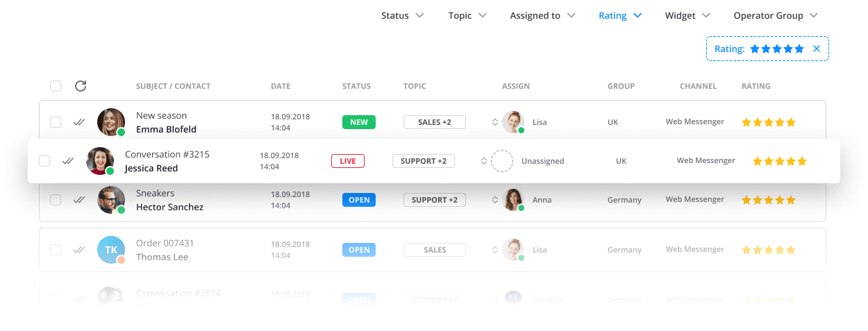Expand assignee selector next to Anna
Image resolution: width=868 pixels, height=331 pixels.
click(x=495, y=200)
